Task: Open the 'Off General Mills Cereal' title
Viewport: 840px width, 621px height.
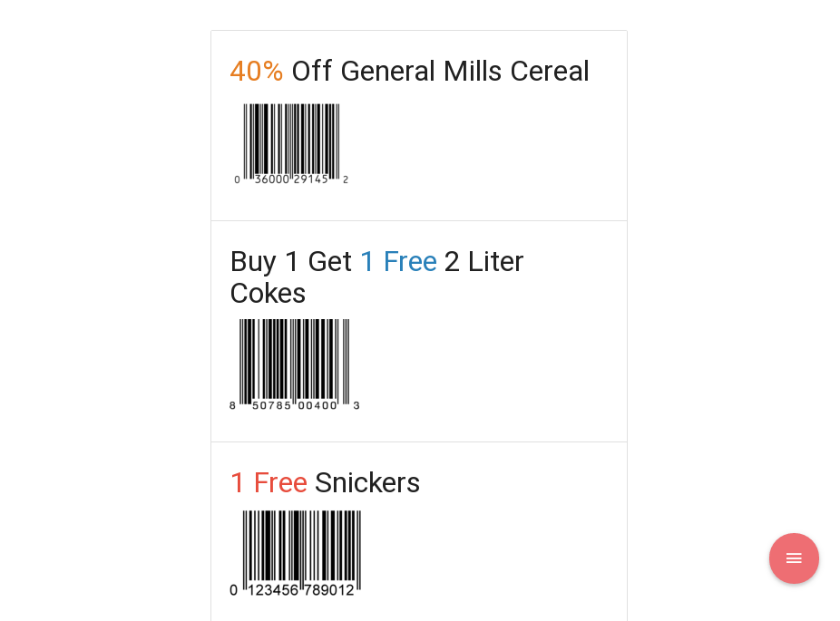Action: click(x=440, y=71)
